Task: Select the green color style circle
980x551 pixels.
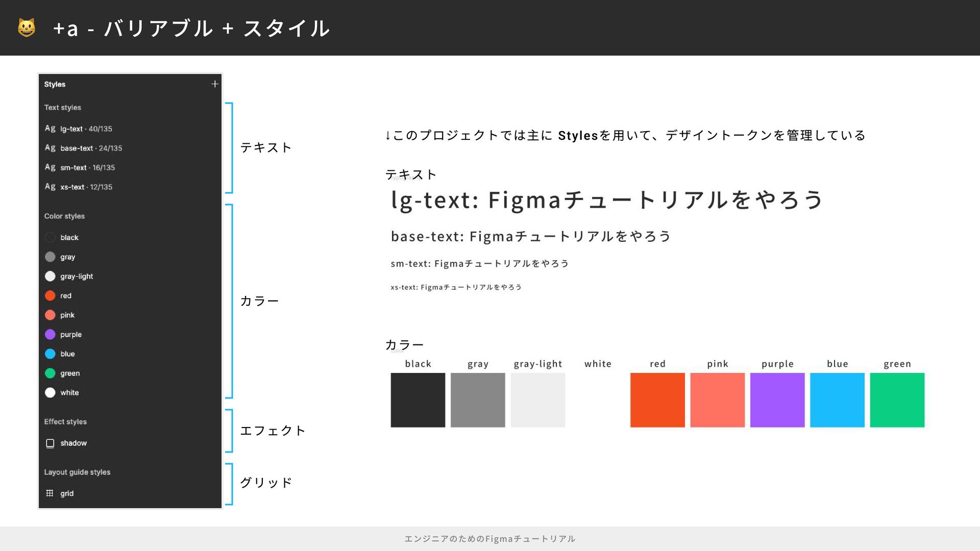Action: click(x=50, y=373)
